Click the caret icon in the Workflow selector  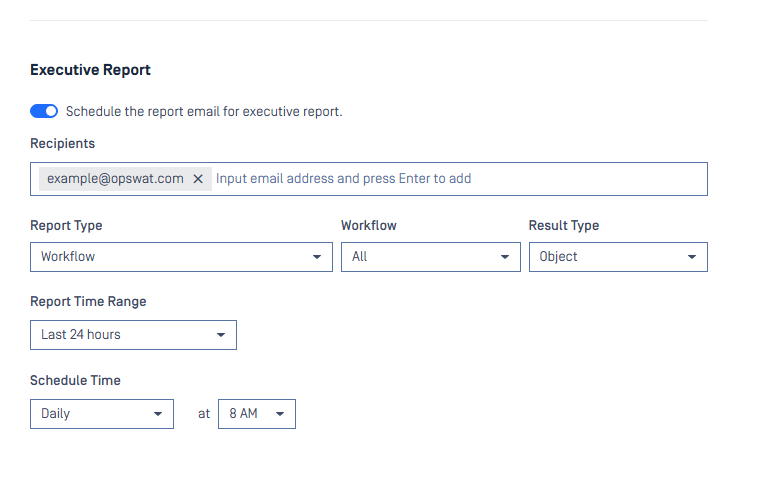point(504,257)
